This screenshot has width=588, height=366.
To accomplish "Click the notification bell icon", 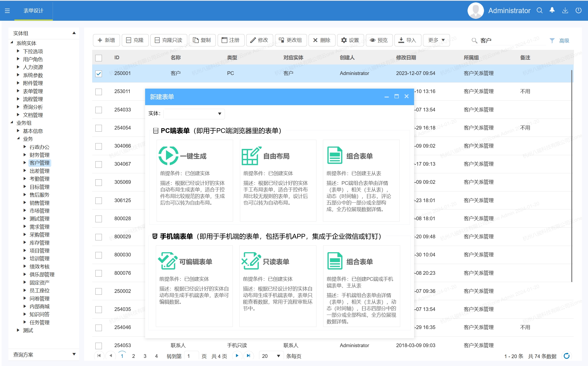I will point(552,10).
